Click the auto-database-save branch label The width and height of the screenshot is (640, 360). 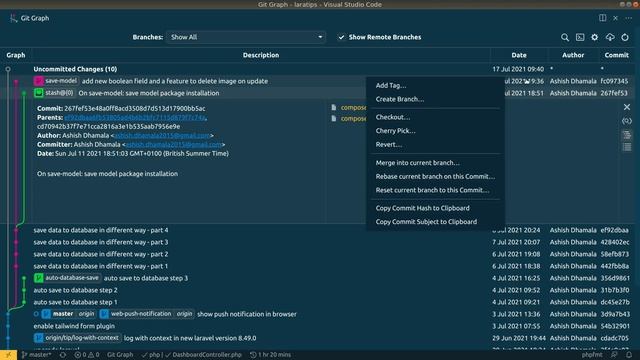click(x=67, y=278)
